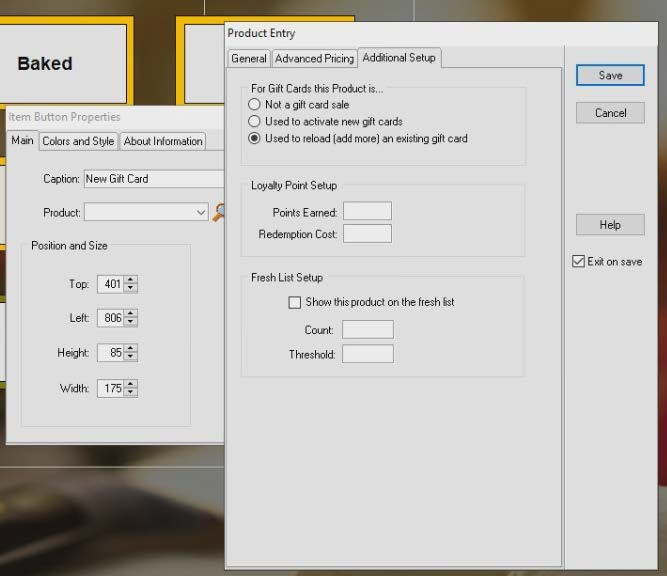
Task: Click the product search magnifier icon
Action: [x=219, y=212]
